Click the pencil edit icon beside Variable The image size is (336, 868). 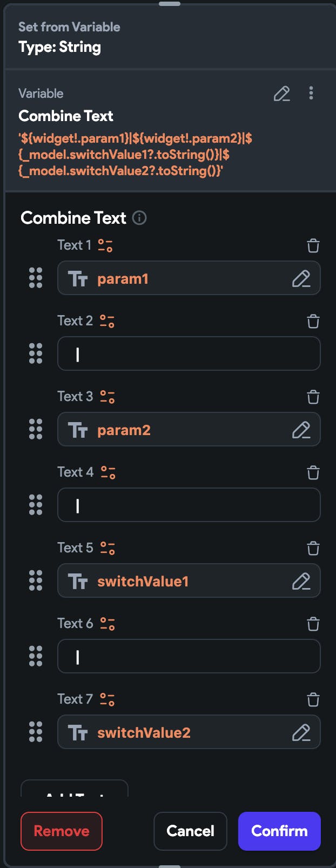281,94
